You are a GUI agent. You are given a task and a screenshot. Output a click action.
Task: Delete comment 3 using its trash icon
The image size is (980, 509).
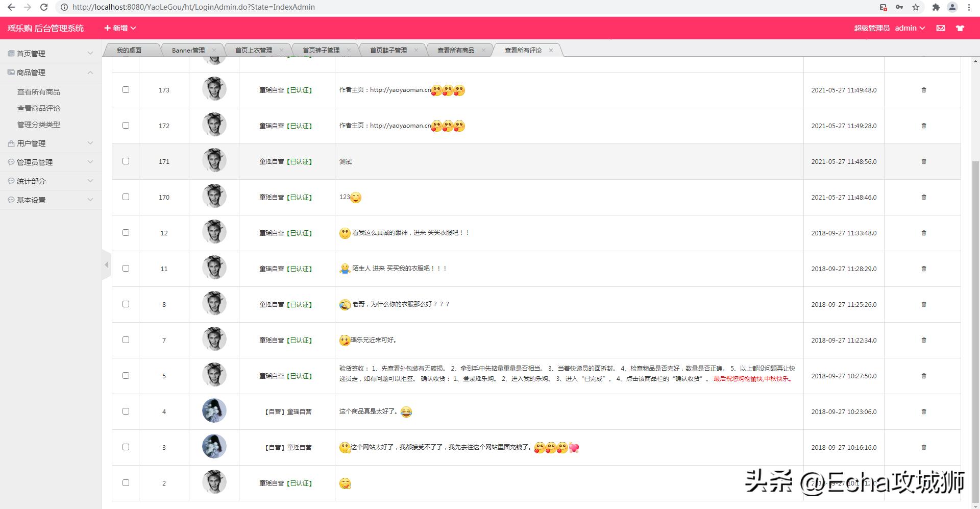pos(923,447)
